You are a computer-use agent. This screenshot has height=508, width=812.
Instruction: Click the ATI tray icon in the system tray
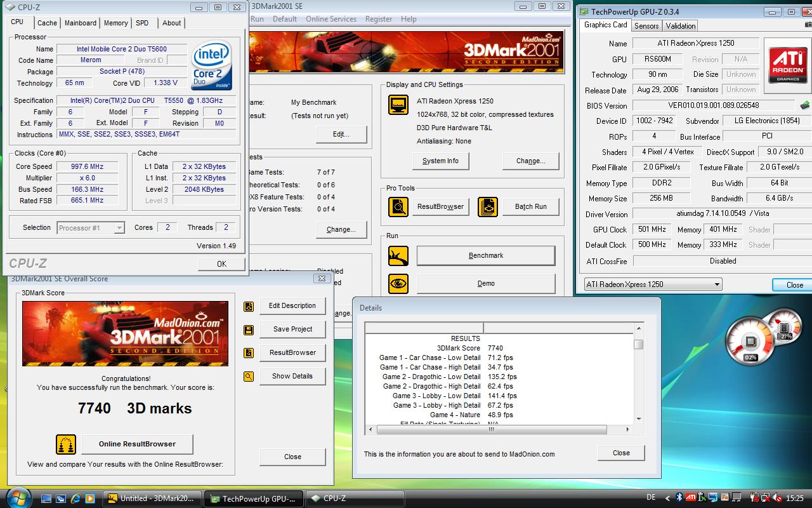[691, 498]
